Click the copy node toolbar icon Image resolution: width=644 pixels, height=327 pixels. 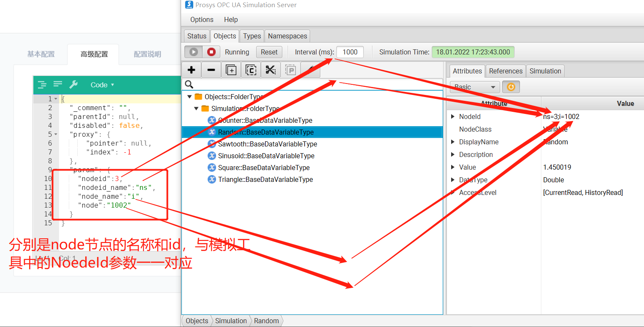[251, 70]
